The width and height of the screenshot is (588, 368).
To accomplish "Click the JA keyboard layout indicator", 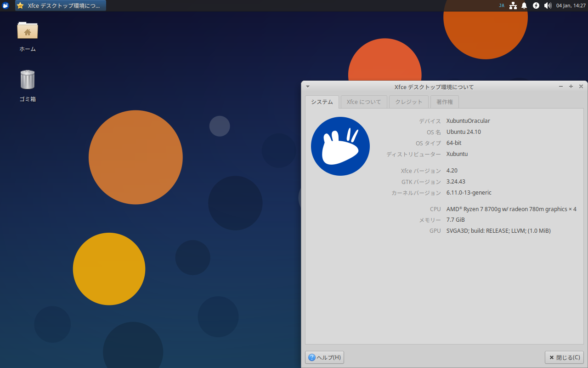I will (x=501, y=6).
